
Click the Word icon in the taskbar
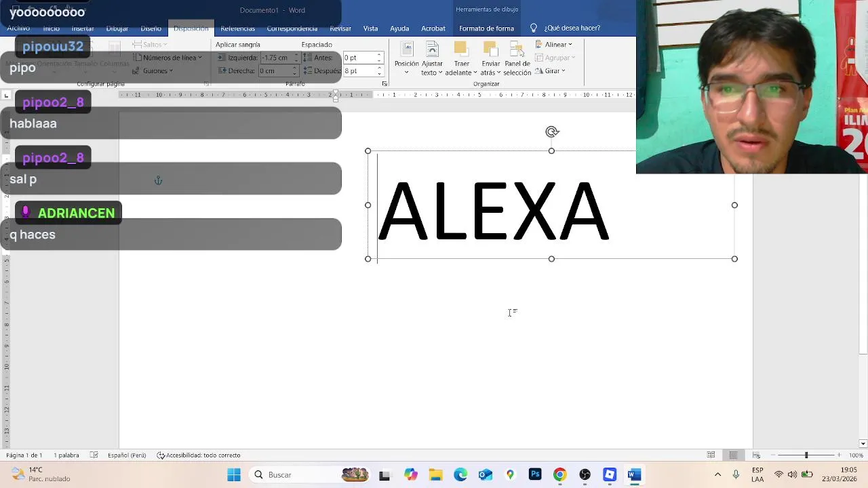tap(634, 474)
